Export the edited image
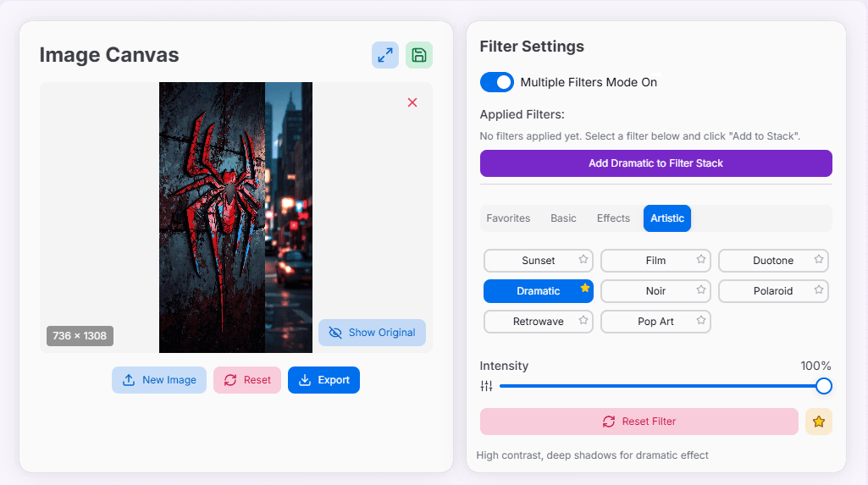This screenshot has width=868, height=485. 323,380
